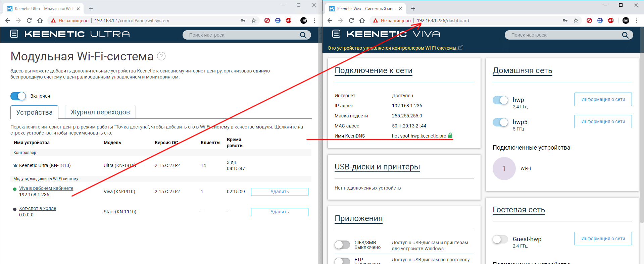Click the 'Поиск настроек' field in Keenetic Viva

click(564, 35)
